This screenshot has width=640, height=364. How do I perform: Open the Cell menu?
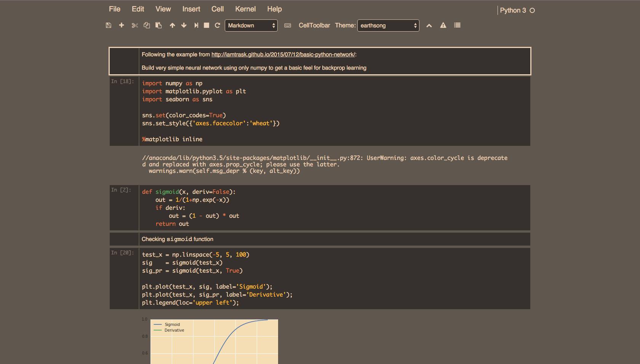218,9
